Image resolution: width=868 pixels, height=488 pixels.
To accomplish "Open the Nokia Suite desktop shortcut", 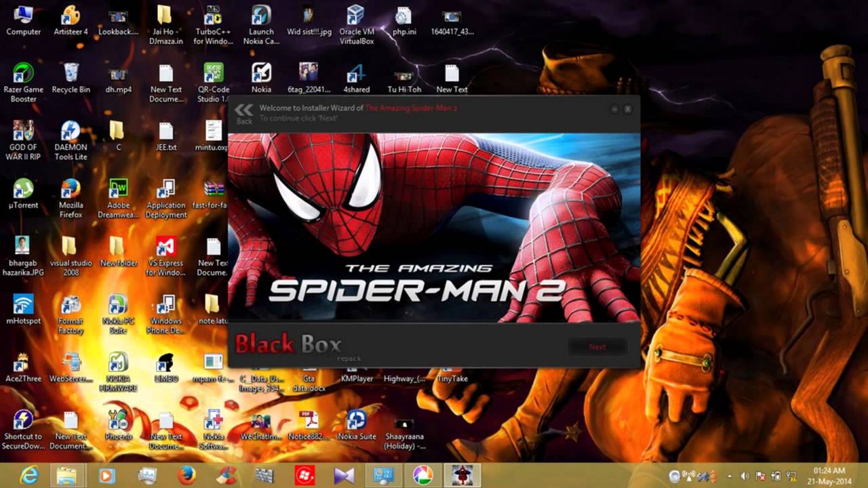I will click(x=357, y=425).
